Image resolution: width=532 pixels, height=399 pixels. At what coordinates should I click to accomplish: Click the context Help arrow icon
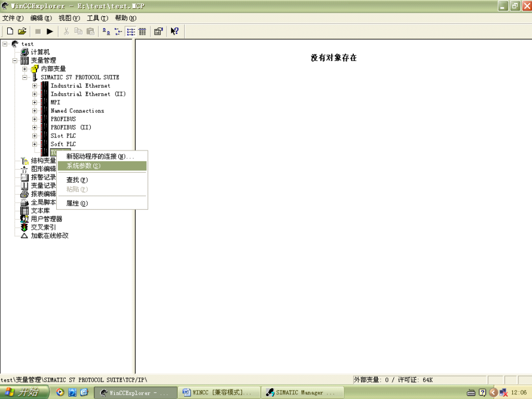tap(175, 32)
